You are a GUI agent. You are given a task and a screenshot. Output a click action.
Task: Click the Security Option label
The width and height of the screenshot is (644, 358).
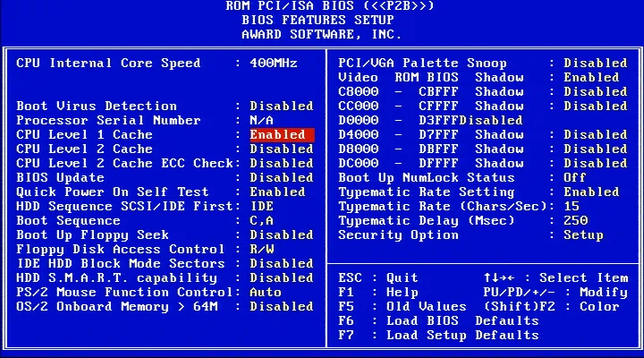coord(398,235)
